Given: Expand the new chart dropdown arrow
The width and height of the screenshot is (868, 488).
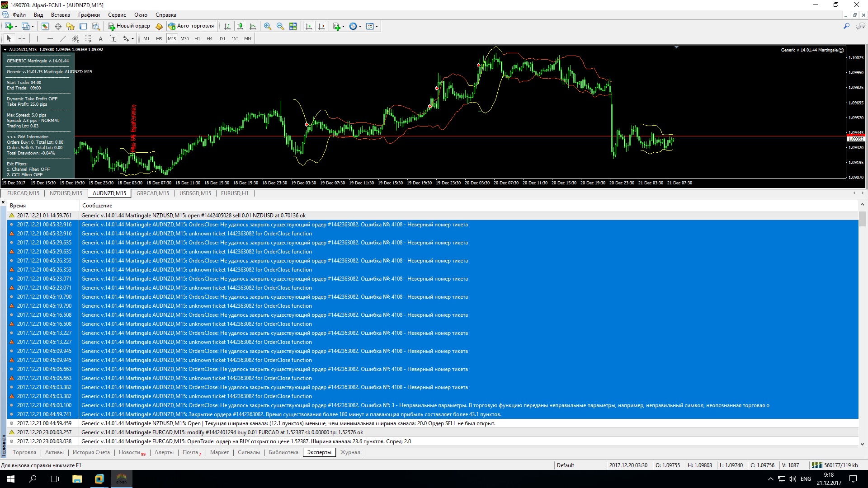Looking at the screenshot, I should click(16, 26).
